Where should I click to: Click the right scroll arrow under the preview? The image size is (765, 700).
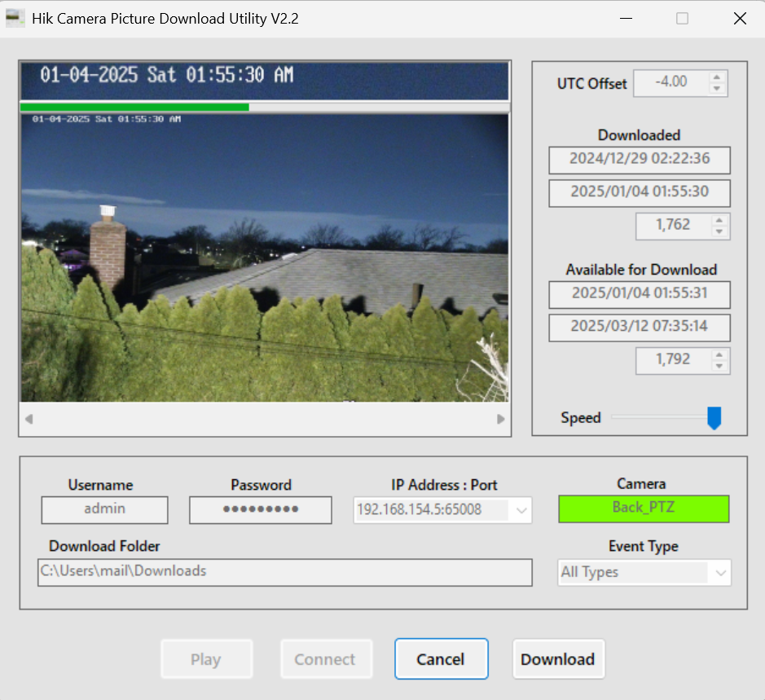(502, 418)
